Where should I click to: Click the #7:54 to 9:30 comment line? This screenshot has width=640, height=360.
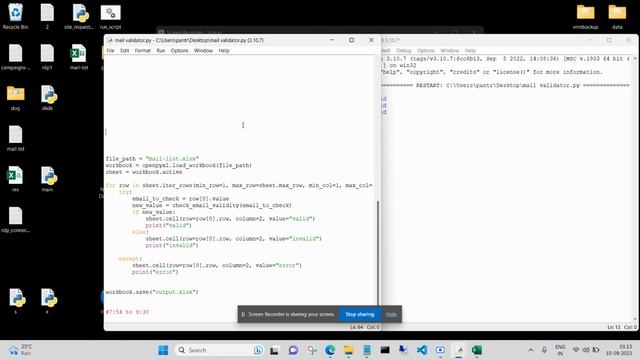pyautogui.click(x=127, y=312)
